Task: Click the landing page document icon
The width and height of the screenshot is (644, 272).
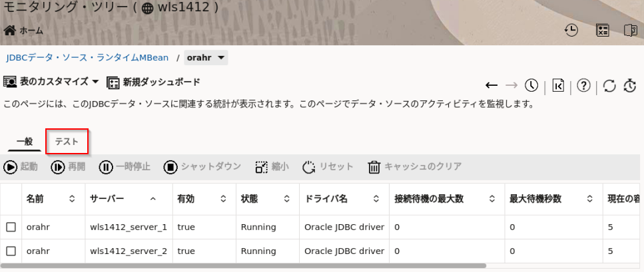Action: [x=558, y=85]
